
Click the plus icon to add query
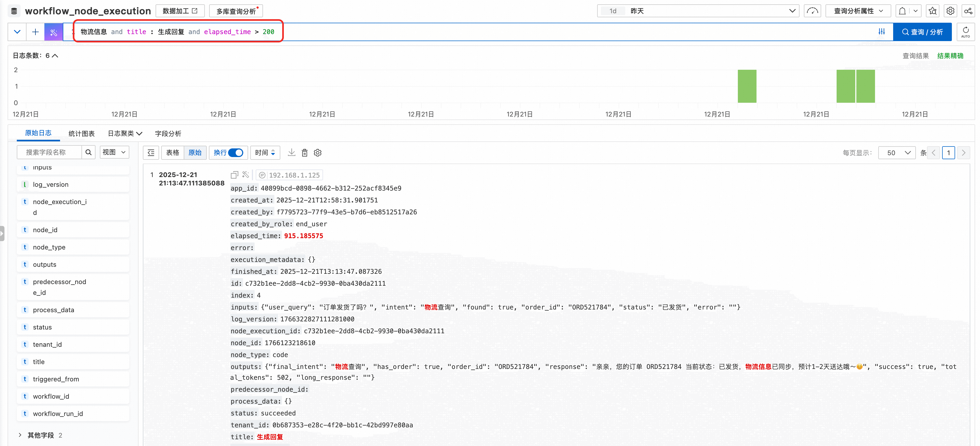35,32
